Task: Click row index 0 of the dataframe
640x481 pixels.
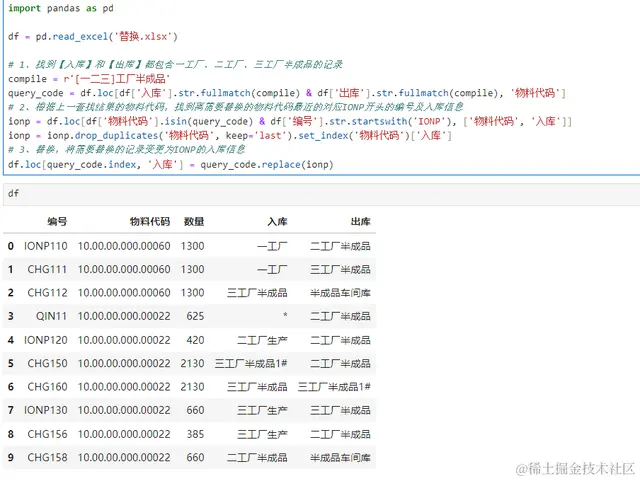Action: pyautogui.click(x=11, y=246)
